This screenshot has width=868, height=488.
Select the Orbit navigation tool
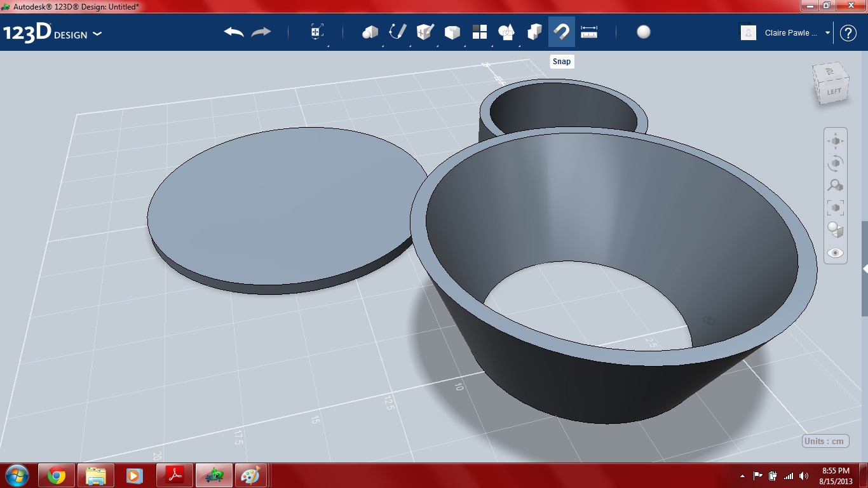[x=836, y=163]
